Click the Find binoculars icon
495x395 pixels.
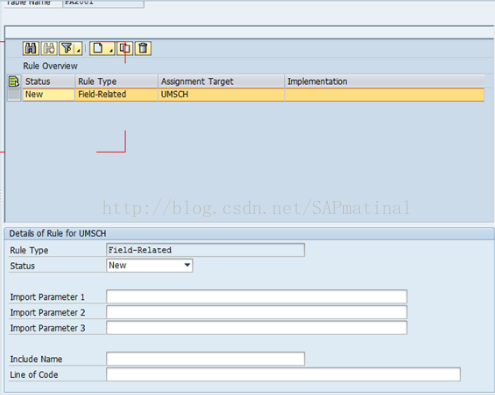coord(31,48)
